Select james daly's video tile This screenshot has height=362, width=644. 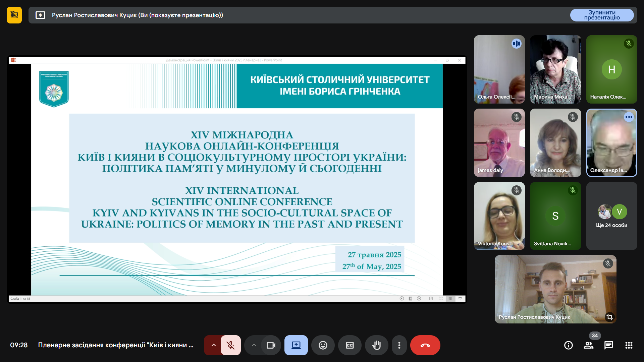(499, 143)
